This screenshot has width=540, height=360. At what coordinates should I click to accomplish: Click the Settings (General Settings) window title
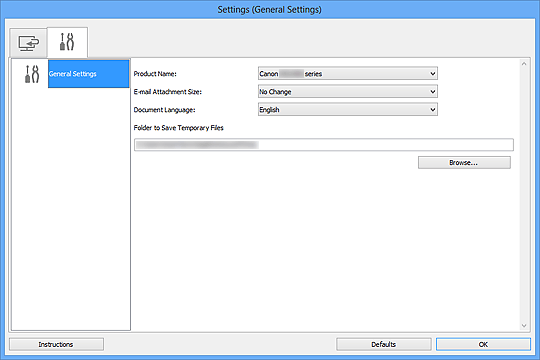pos(269,10)
